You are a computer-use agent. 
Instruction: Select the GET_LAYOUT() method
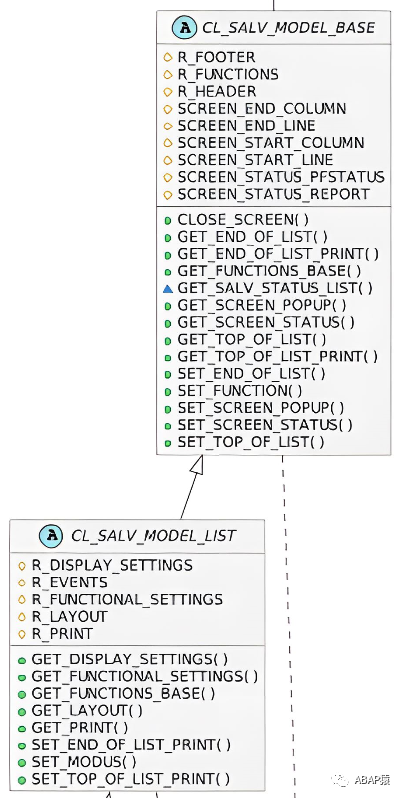[x=87, y=710]
